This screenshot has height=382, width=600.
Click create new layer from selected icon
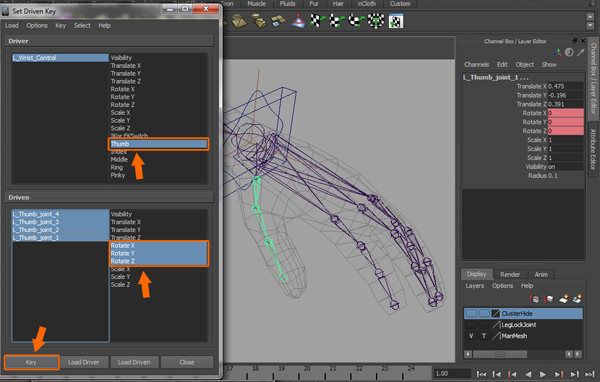click(577, 299)
